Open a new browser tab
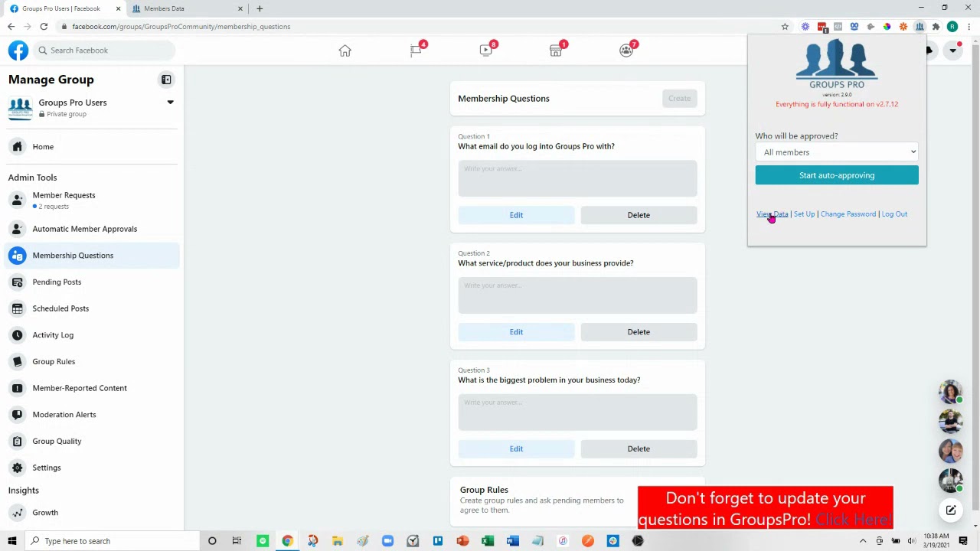Screen dimensions: 980x551 [260, 8]
